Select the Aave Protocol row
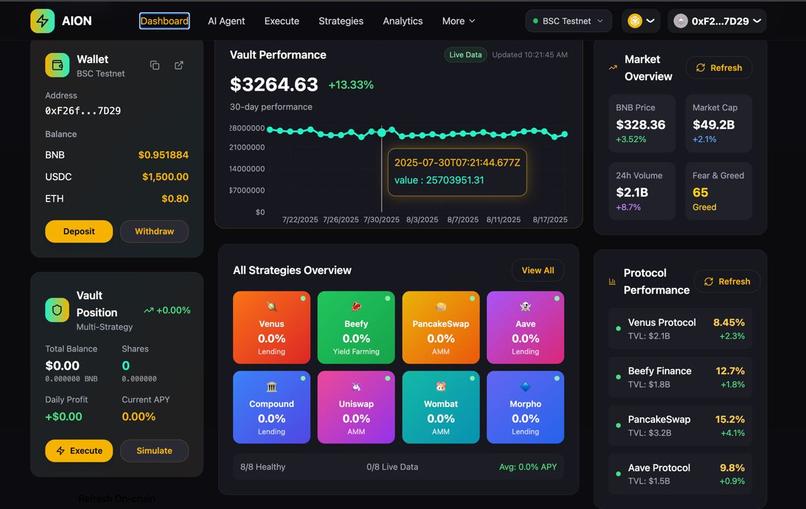The width and height of the screenshot is (806, 509). (680, 474)
